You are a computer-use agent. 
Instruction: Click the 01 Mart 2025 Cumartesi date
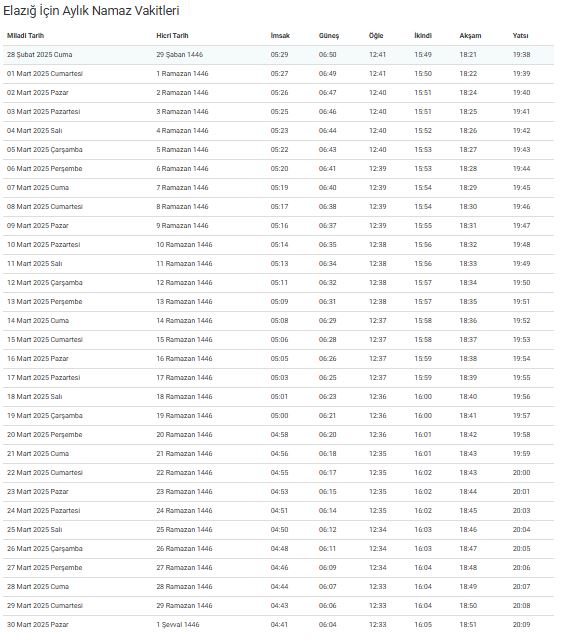tap(45, 73)
